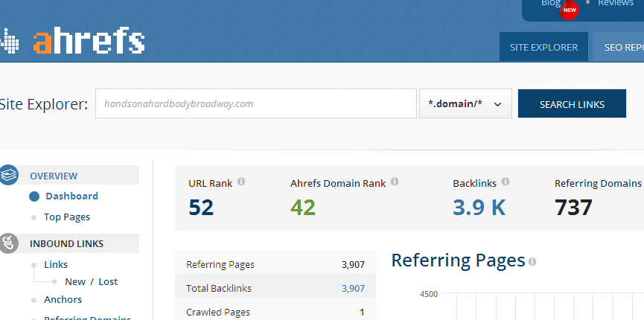The image size is (644, 320).
Task: Open the Reviews link
Action: coord(615,3)
